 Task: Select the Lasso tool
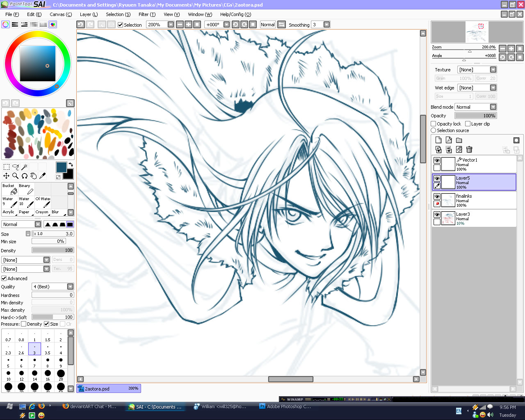[x=16, y=167]
